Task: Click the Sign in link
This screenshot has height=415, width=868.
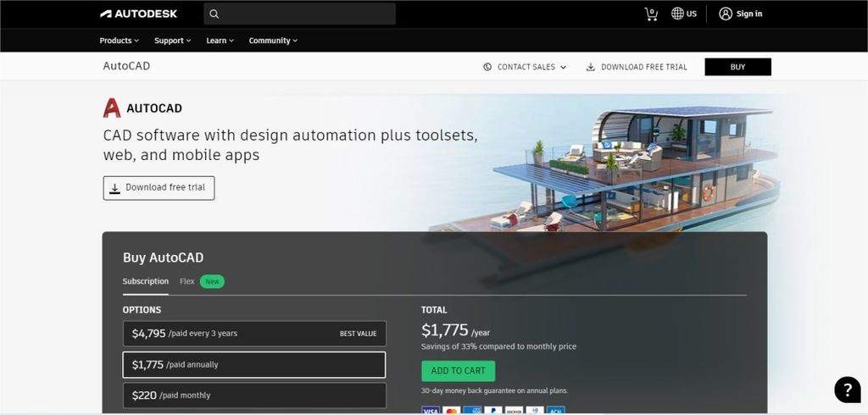Action: 749,14
